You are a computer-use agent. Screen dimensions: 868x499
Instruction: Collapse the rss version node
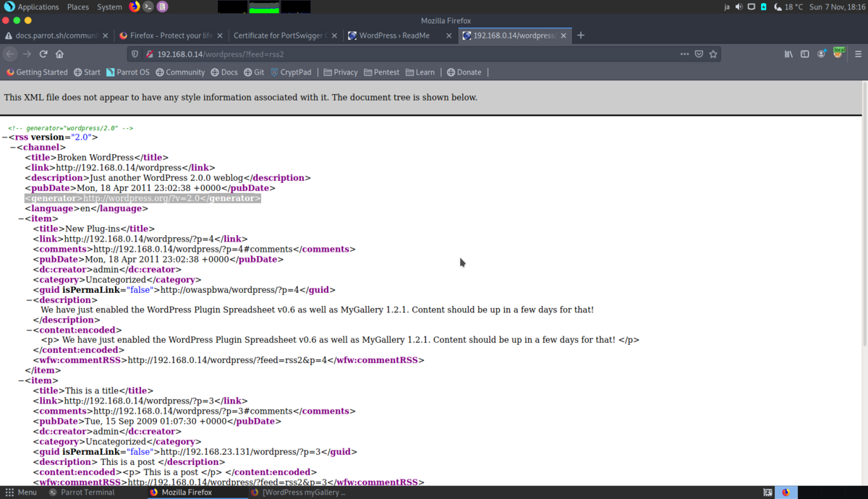5,137
